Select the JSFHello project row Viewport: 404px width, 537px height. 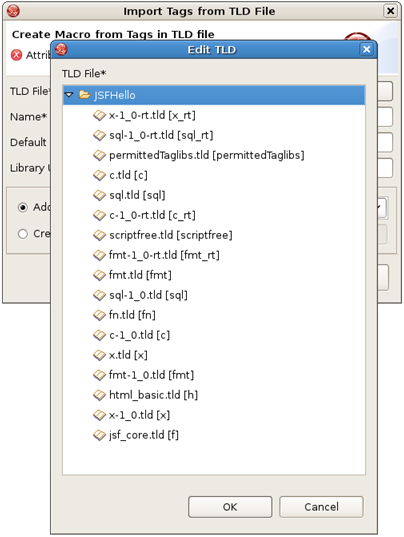214,95
